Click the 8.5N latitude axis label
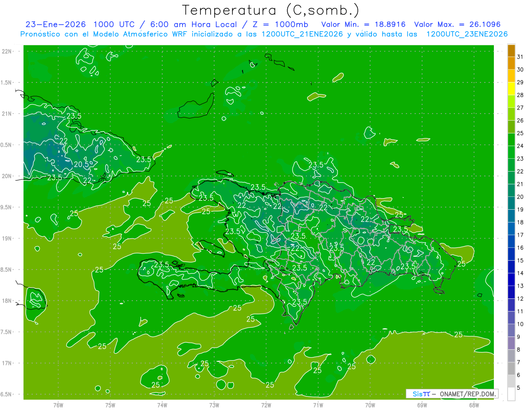Screen dimensions: 532x411 pos(7,270)
